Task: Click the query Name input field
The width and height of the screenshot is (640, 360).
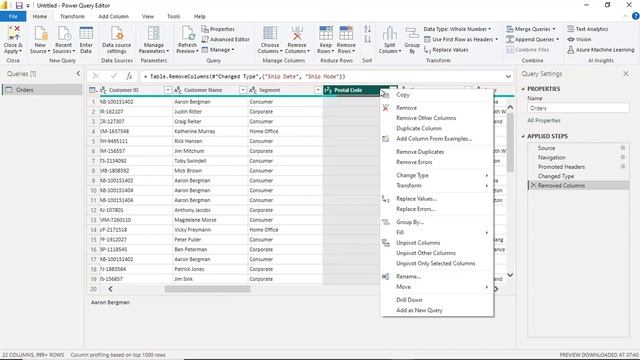Action: [578, 108]
